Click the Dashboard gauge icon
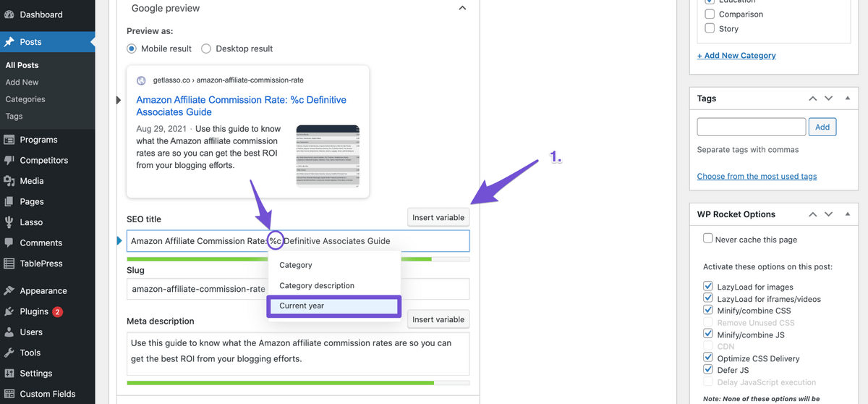Viewport: 868px width, 404px height. (x=9, y=14)
